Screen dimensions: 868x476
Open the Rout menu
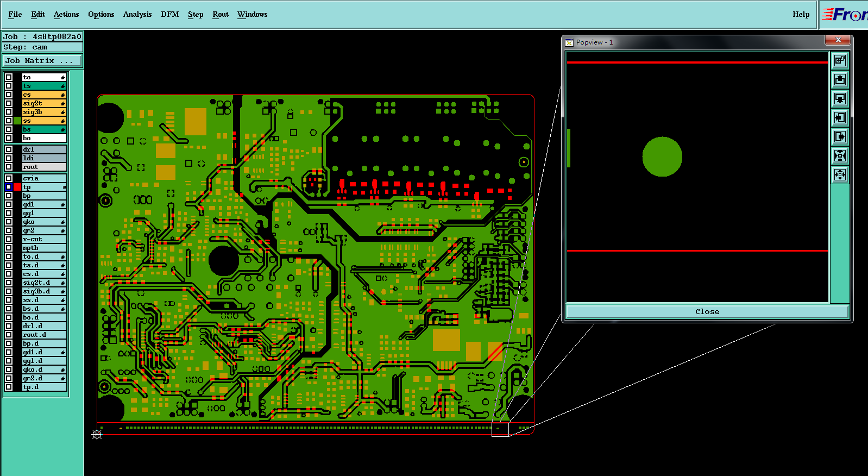click(221, 15)
